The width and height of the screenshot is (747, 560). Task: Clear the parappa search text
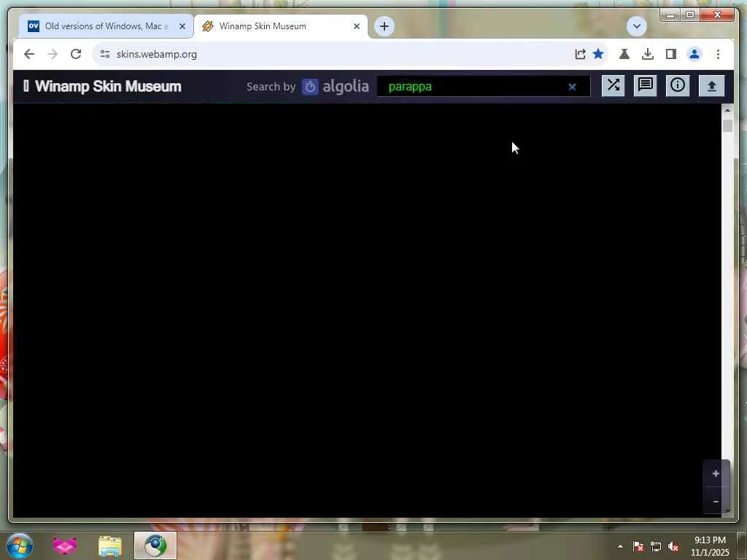pos(572,87)
